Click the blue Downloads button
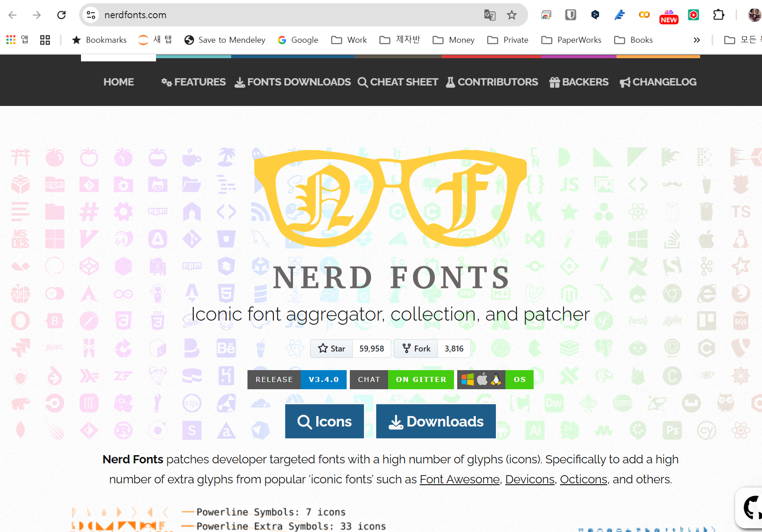 coord(436,422)
